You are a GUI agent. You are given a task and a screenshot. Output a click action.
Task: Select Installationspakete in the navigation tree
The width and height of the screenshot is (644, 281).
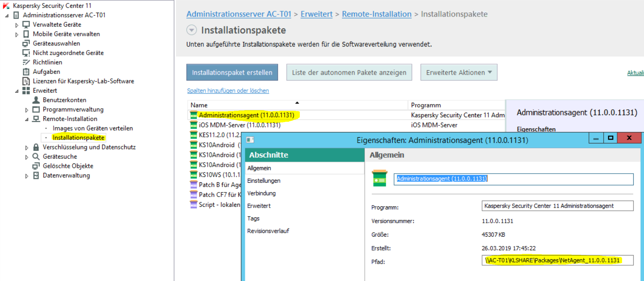point(79,138)
